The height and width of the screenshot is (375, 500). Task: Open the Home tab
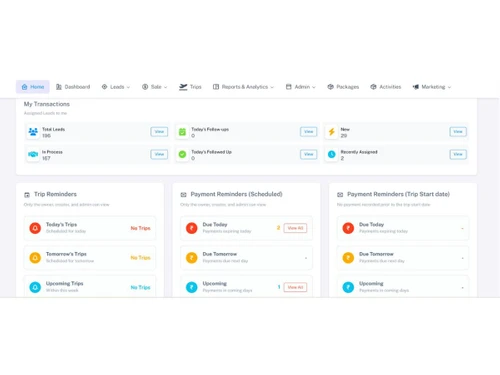[x=33, y=87]
